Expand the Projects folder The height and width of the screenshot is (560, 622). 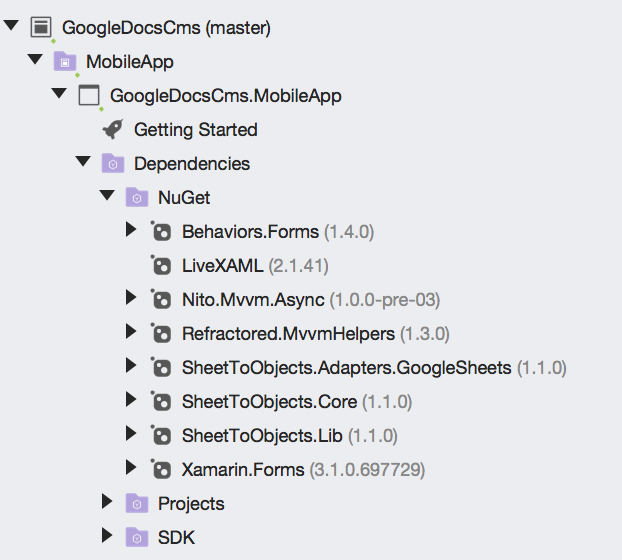click(x=107, y=502)
